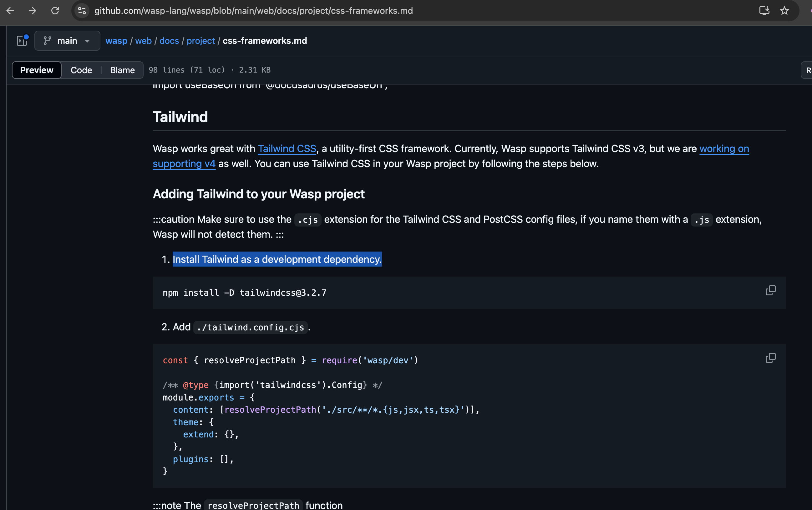This screenshot has height=510, width=812.
Task: Open the working on supporting v4 link
Action: coord(724,149)
